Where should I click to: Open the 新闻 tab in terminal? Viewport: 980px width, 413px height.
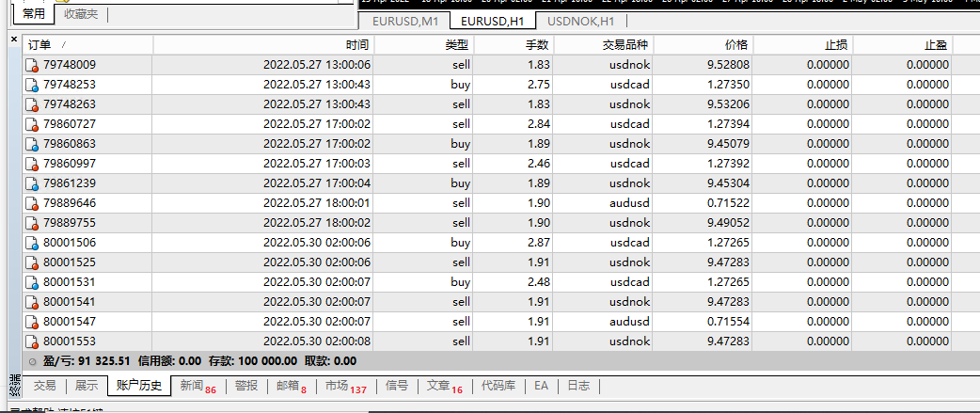(198, 386)
